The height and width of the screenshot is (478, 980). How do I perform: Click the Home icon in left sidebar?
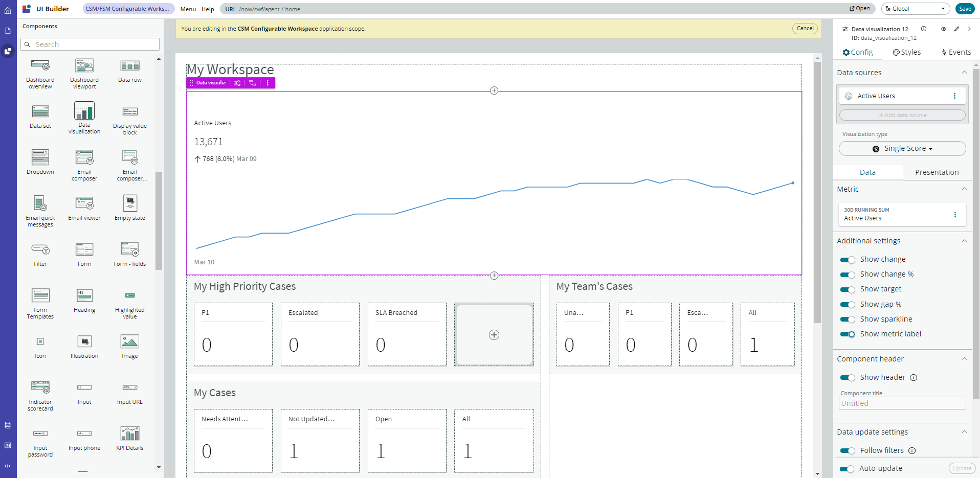[x=8, y=10]
